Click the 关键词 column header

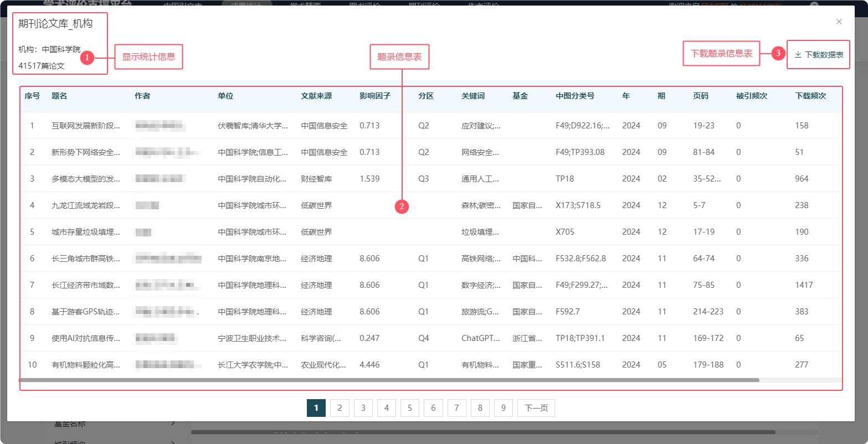tap(473, 96)
